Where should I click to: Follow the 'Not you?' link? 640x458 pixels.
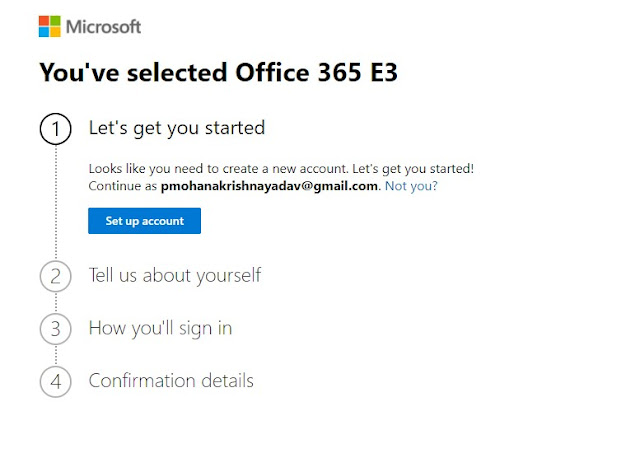[411, 186]
